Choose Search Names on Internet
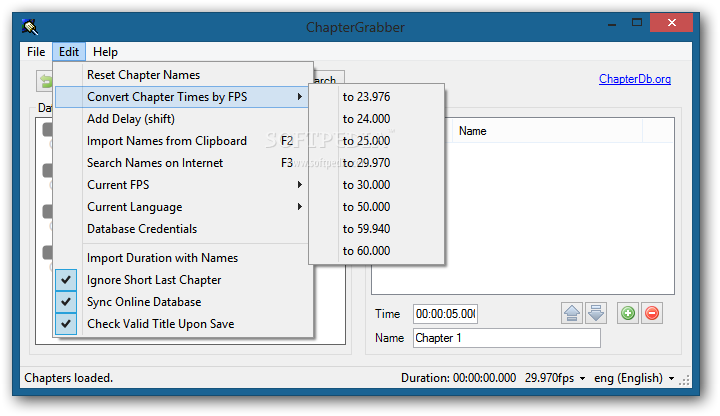 181,163
